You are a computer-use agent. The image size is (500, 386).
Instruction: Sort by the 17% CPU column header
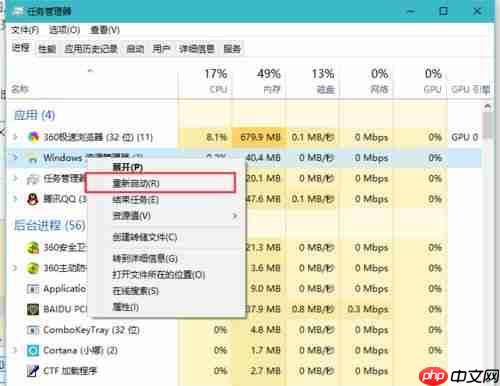pyautogui.click(x=205, y=81)
